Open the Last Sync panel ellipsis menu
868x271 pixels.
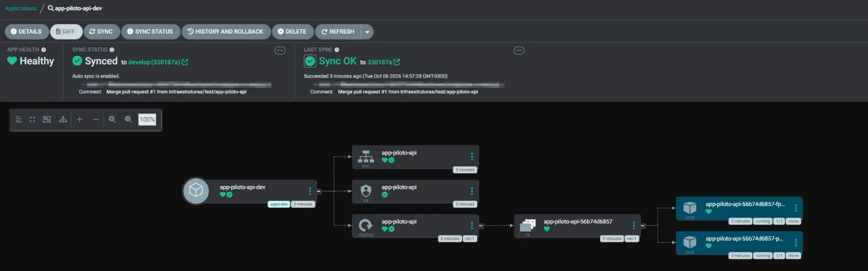(x=519, y=50)
